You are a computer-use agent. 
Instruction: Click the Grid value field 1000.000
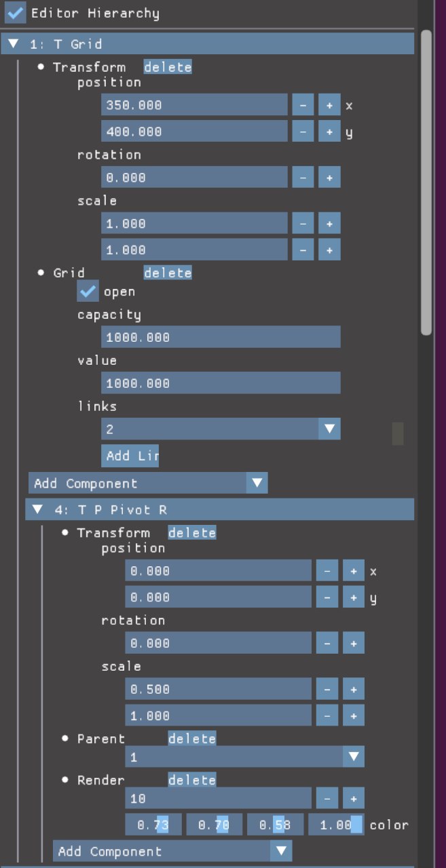(x=221, y=383)
